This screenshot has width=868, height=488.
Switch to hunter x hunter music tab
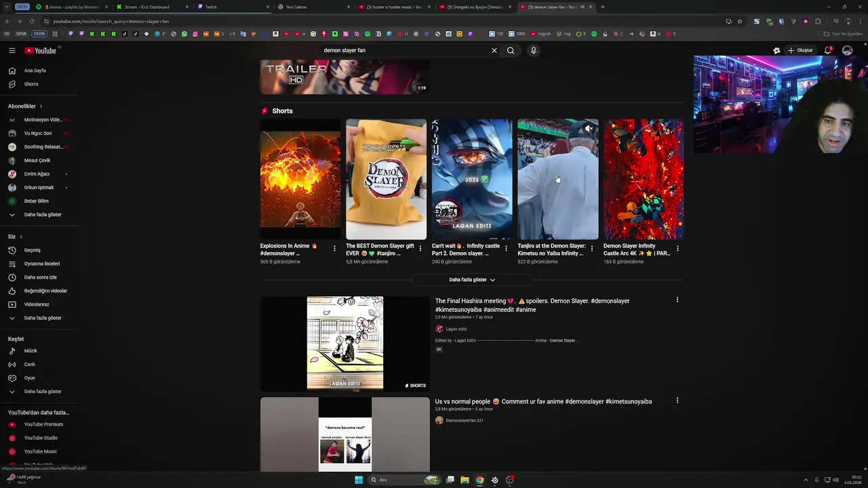coord(393,7)
